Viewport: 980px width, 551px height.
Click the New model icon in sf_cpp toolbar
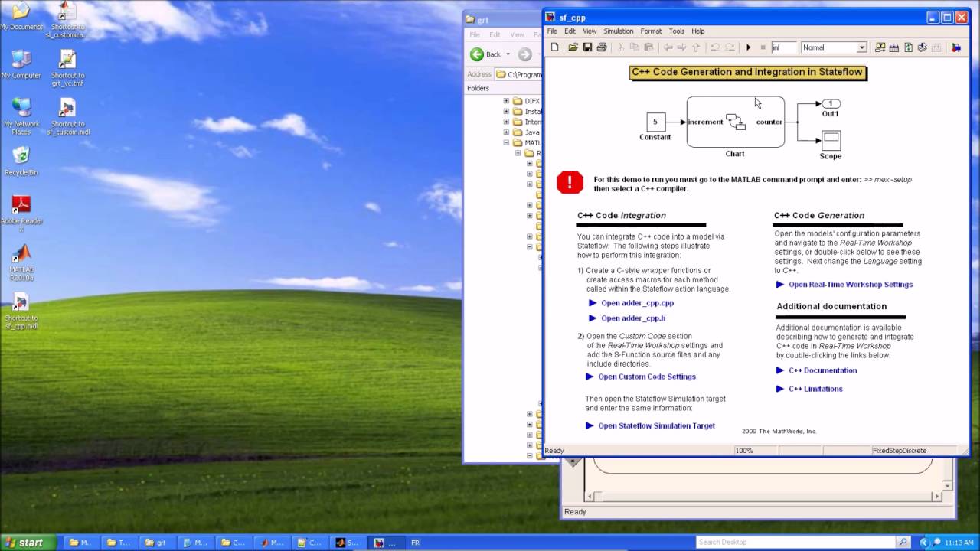pos(555,47)
